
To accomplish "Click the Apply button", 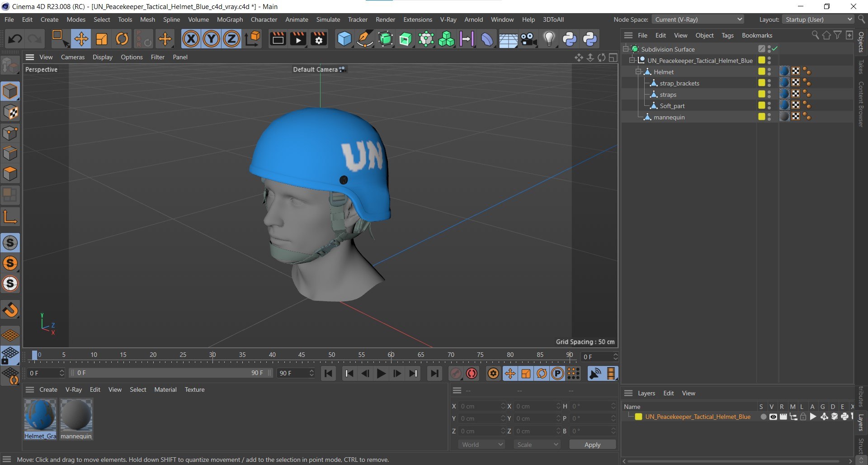I will [592, 445].
